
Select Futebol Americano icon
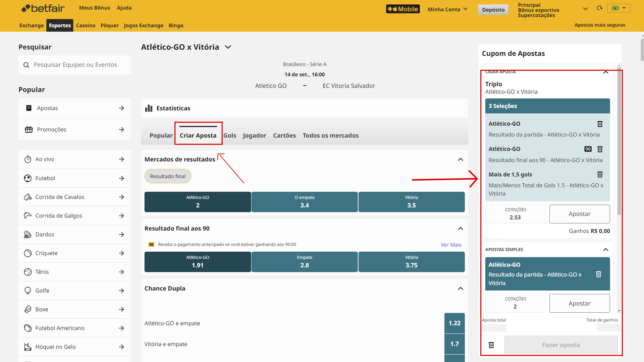28,328
